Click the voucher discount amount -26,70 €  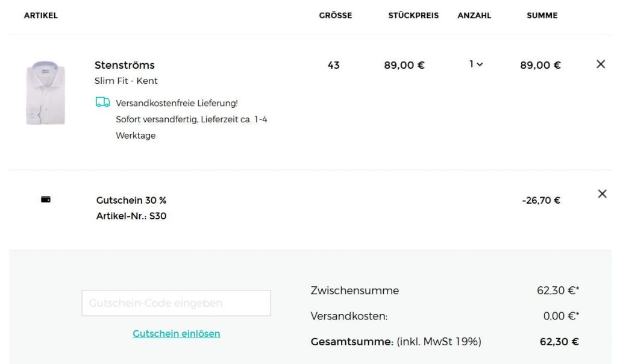pos(541,200)
